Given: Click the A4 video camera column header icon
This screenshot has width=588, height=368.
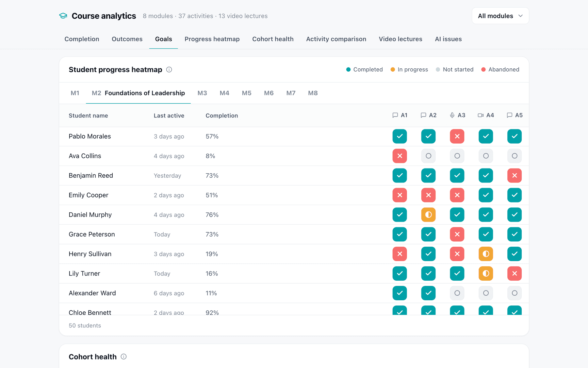Looking at the screenshot, I should click(x=481, y=115).
